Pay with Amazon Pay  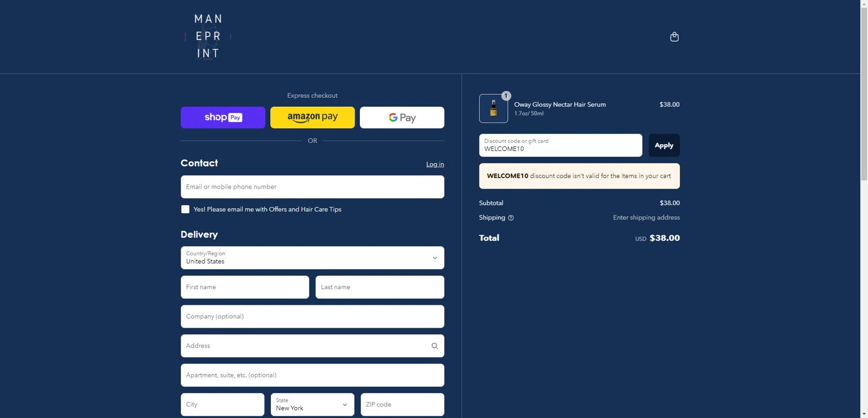pyautogui.click(x=312, y=117)
